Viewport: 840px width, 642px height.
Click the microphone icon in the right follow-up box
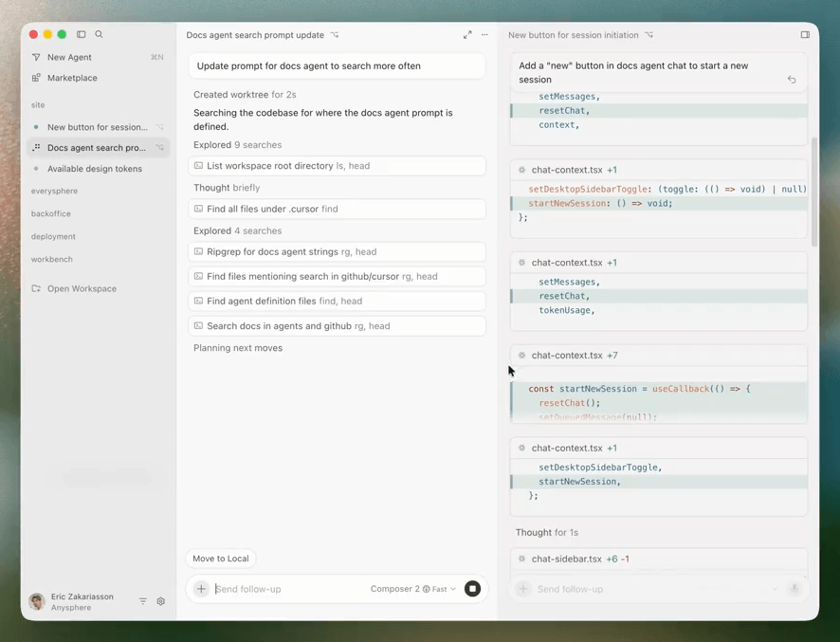pos(794,589)
